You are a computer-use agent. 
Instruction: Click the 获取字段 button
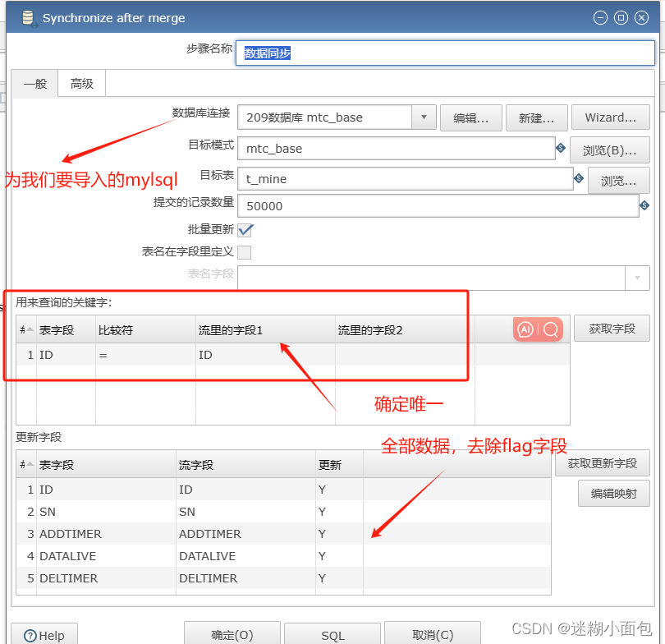point(612,329)
